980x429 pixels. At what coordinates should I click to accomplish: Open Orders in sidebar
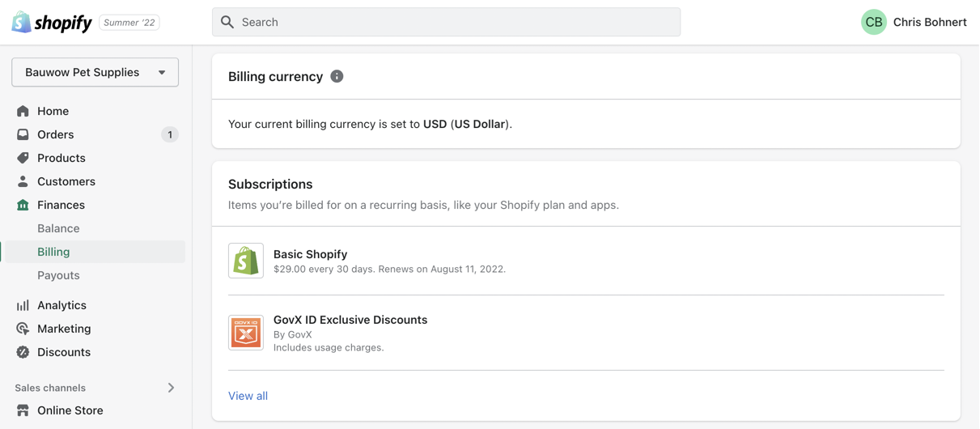point(55,134)
